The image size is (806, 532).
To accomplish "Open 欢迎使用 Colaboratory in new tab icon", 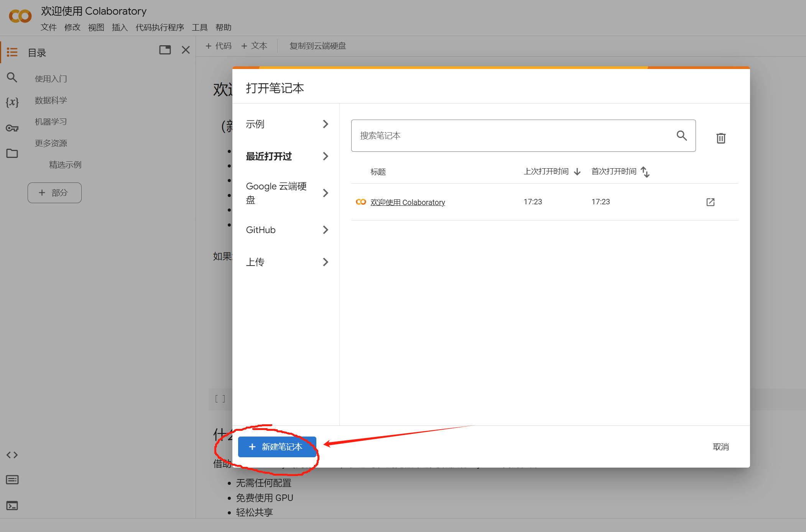I will [710, 202].
